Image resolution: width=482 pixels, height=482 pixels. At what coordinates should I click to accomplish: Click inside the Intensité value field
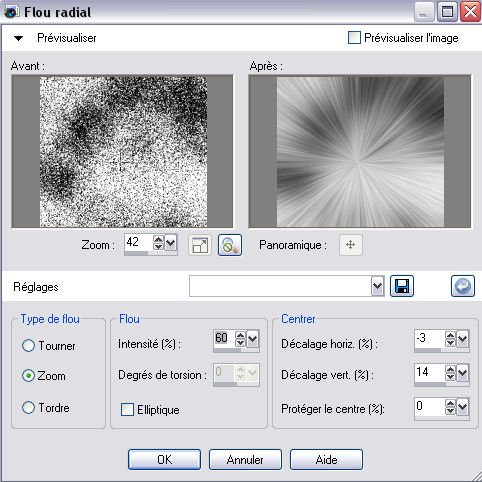(224, 338)
